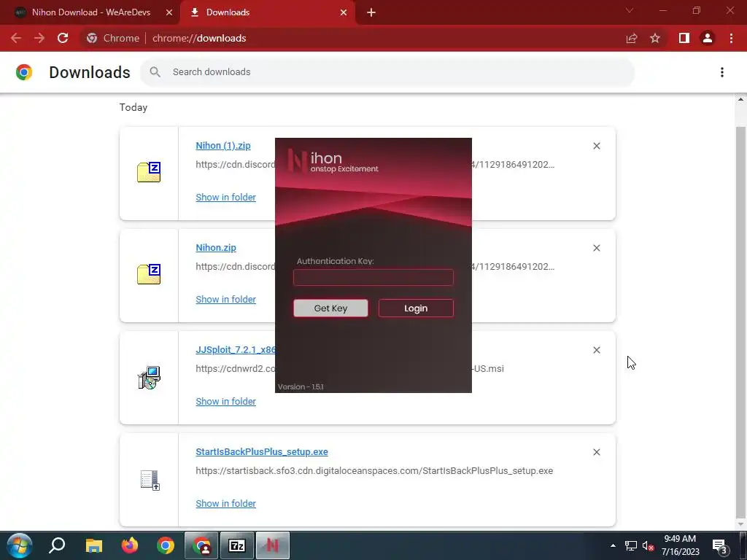Viewport: 747px width, 560px height.
Task: Open the JJSploit msi download link
Action: (x=236, y=349)
